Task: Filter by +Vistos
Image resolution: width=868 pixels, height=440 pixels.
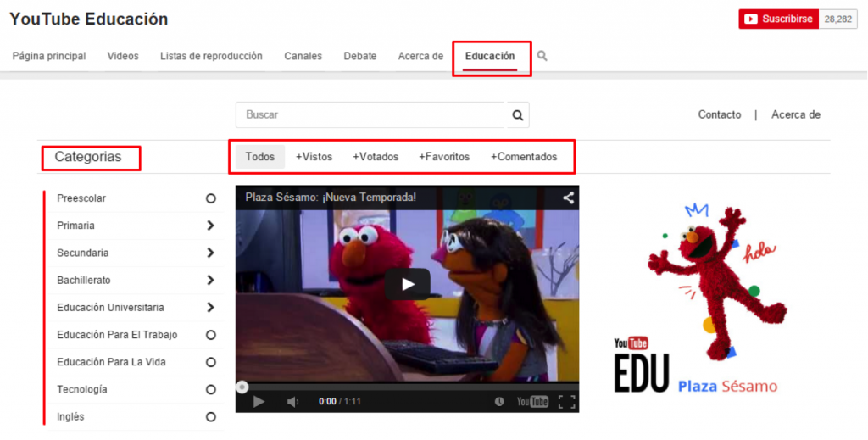Action: point(314,157)
